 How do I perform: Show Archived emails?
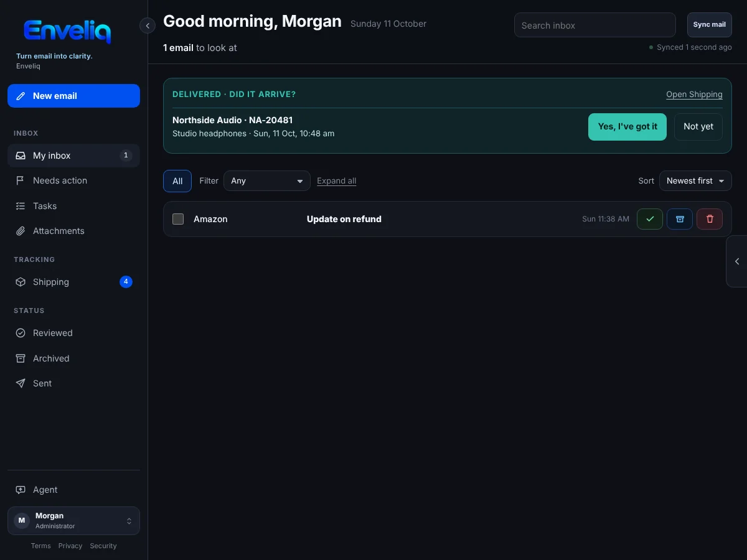(x=73, y=358)
